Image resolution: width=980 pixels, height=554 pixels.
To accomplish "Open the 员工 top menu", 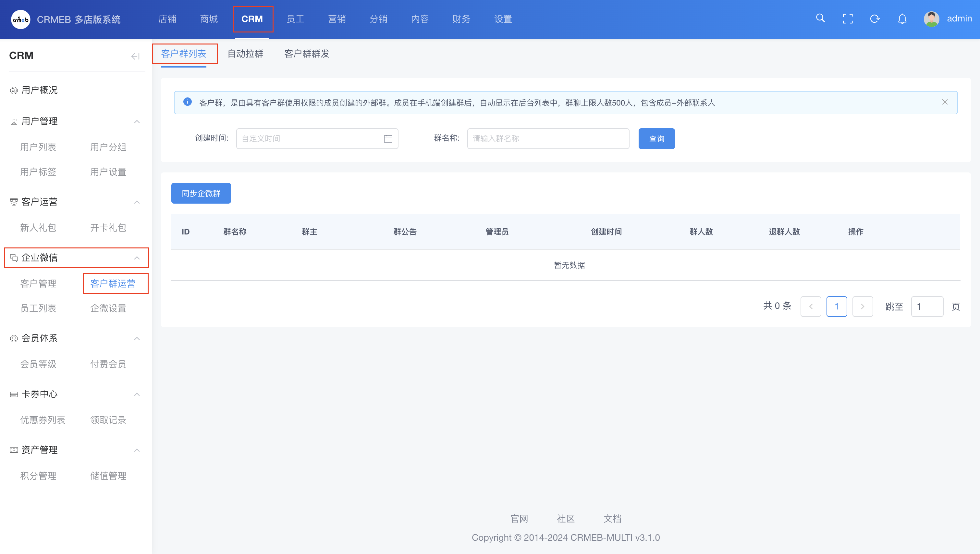I will (295, 19).
